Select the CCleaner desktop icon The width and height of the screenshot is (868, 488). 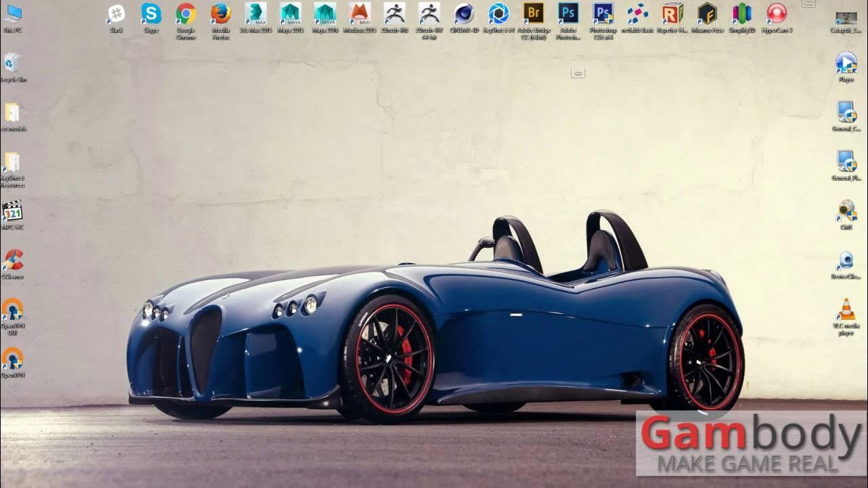tap(12, 261)
